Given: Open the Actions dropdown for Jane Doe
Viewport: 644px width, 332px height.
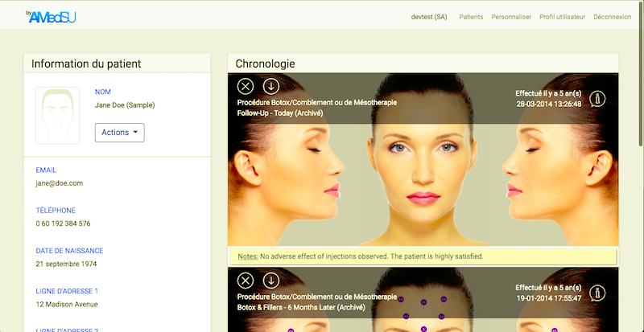Looking at the screenshot, I should coord(119,133).
